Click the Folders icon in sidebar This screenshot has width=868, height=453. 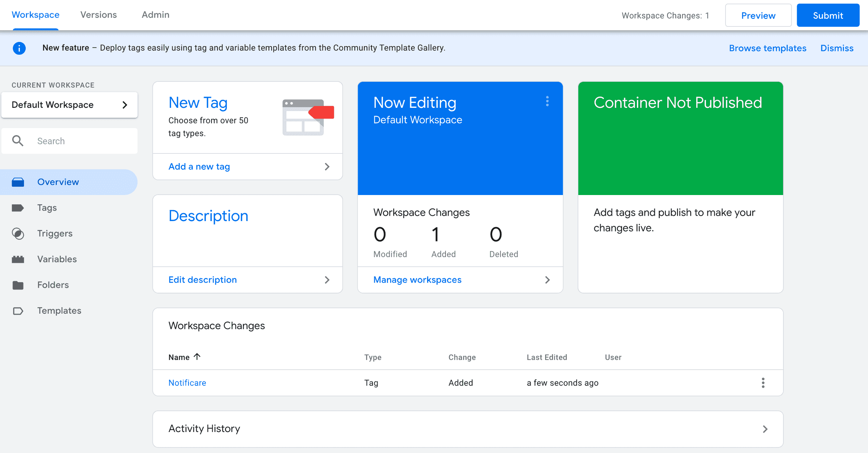click(x=18, y=285)
